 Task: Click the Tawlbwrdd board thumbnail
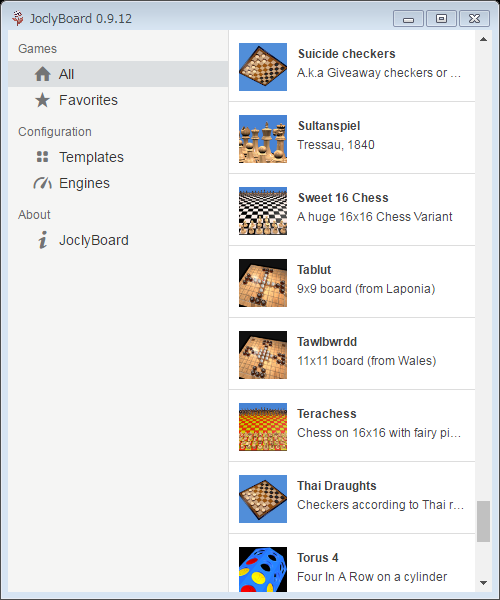click(263, 355)
